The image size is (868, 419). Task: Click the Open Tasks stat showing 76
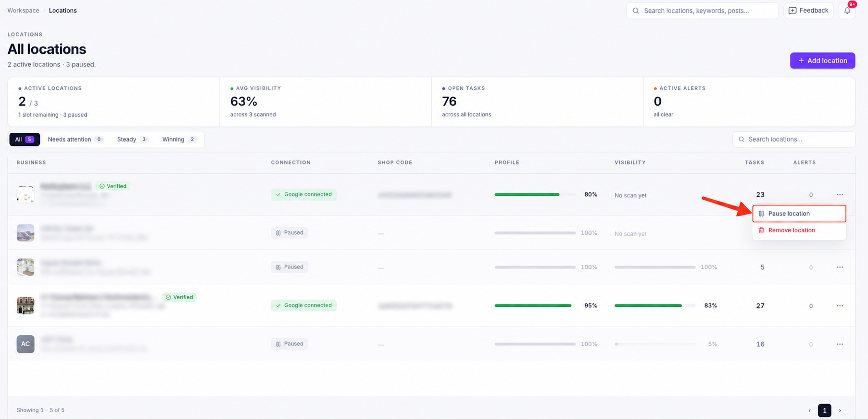tap(537, 102)
